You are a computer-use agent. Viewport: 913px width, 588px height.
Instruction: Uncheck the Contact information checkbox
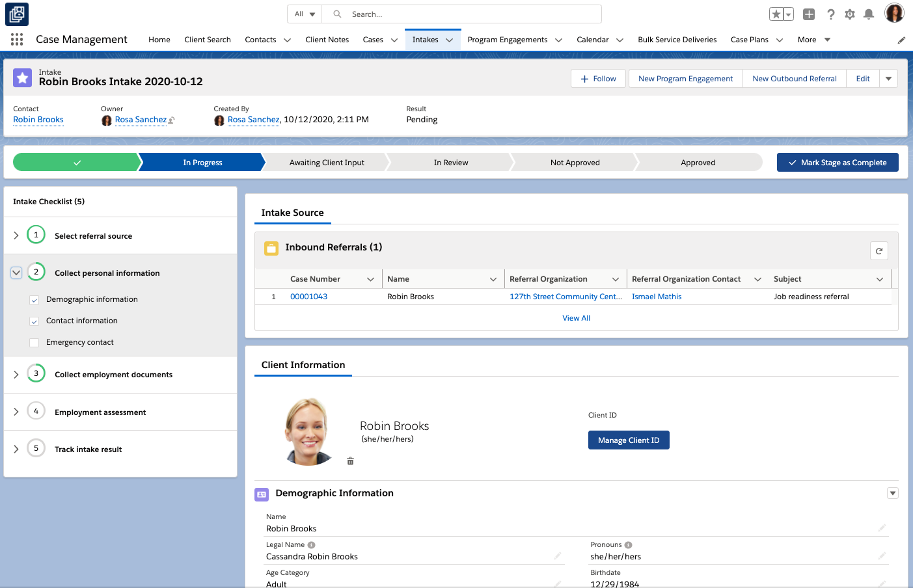[x=34, y=321]
